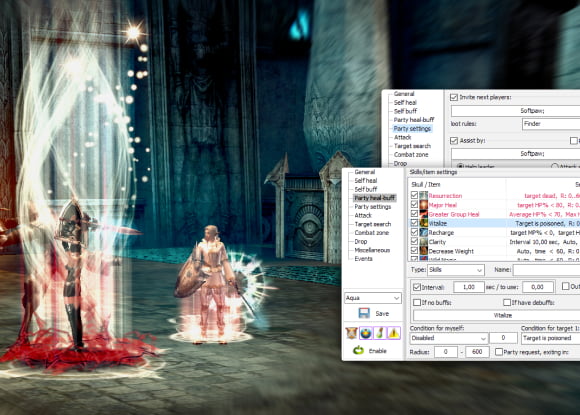This screenshot has height=415, width=580.
Task: Select Party heal-buff in back window tree
Action: coord(414,120)
